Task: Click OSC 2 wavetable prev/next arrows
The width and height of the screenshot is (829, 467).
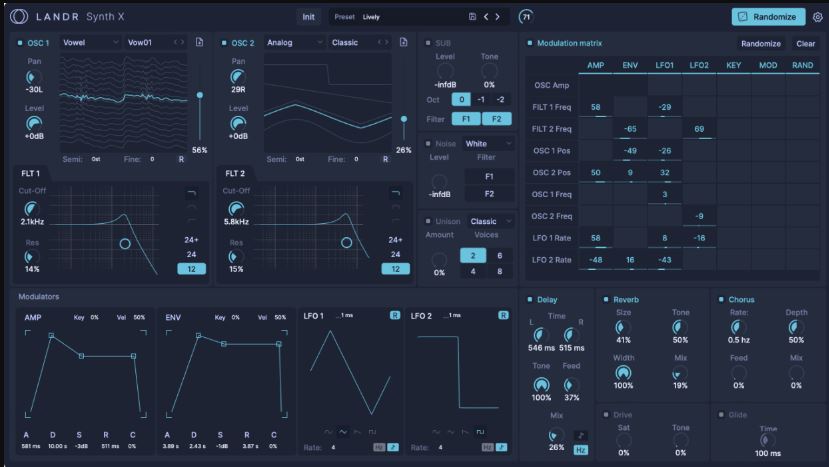Action: (383, 42)
